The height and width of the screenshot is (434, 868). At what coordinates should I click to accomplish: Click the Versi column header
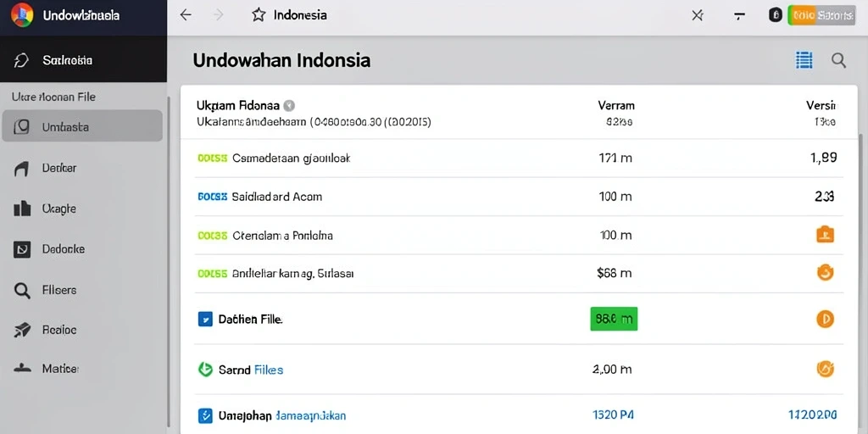[821, 105]
